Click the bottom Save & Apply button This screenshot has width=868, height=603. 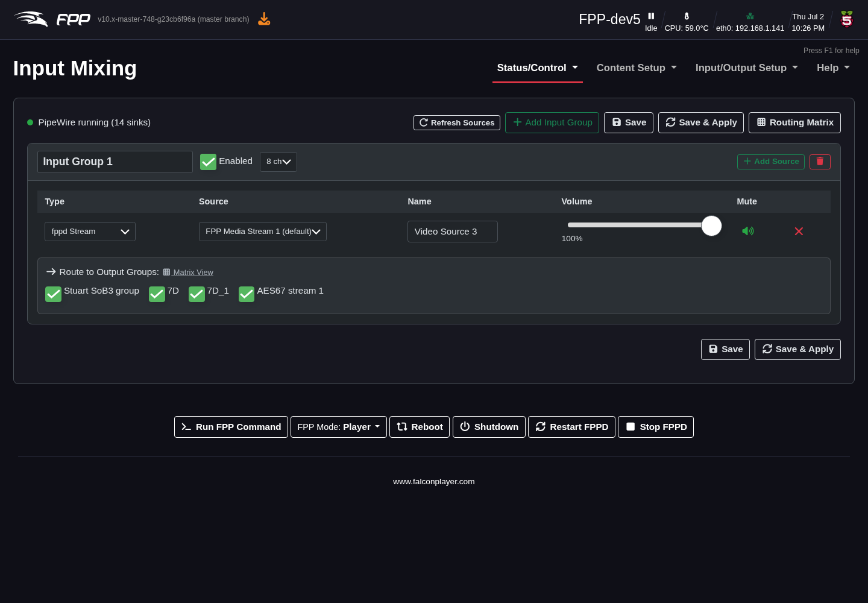[797, 349]
